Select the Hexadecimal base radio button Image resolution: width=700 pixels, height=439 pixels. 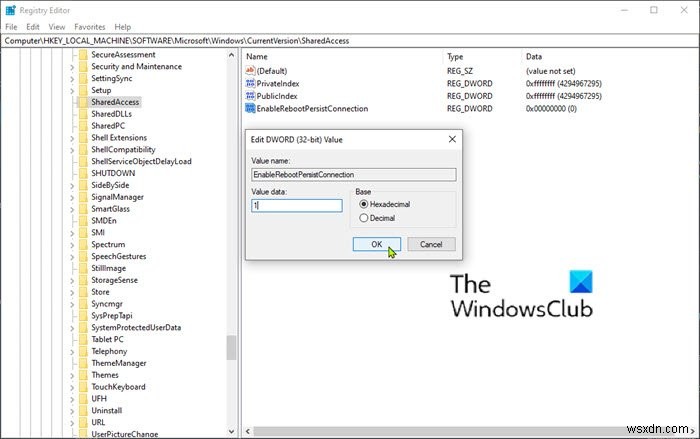(363, 204)
